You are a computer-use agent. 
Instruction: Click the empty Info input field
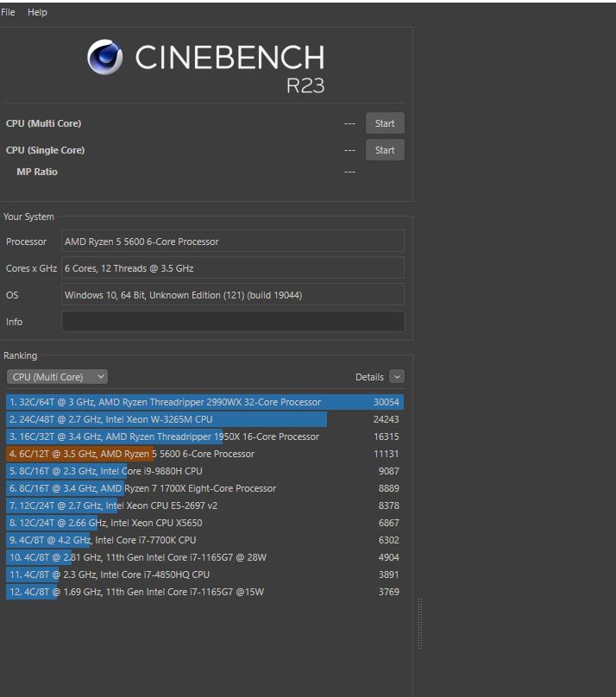coord(233,322)
